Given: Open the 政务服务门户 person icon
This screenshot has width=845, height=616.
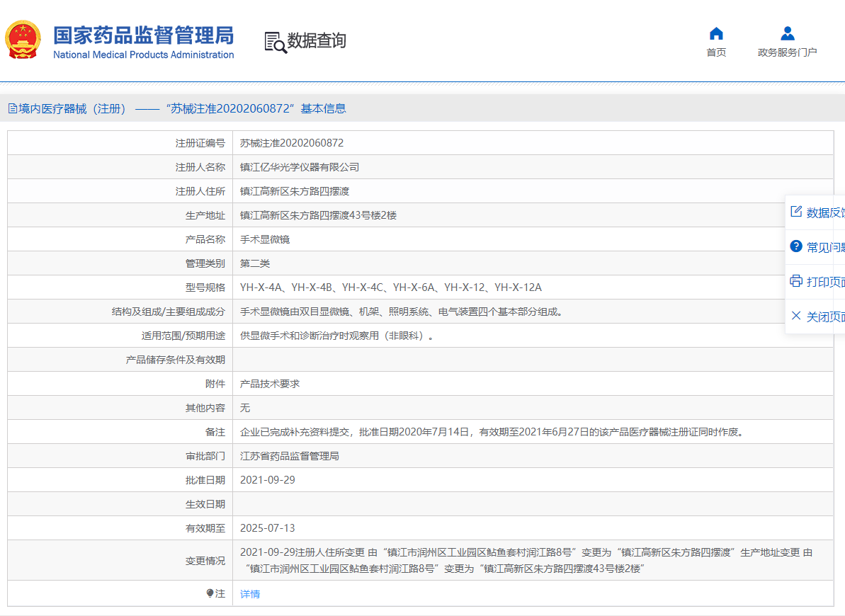Looking at the screenshot, I should coord(788,34).
